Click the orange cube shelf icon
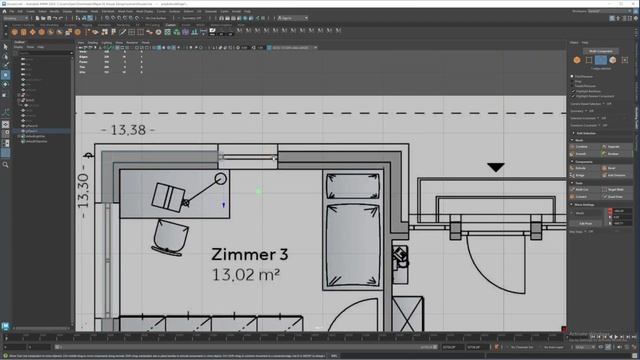 [x=23, y=32]
